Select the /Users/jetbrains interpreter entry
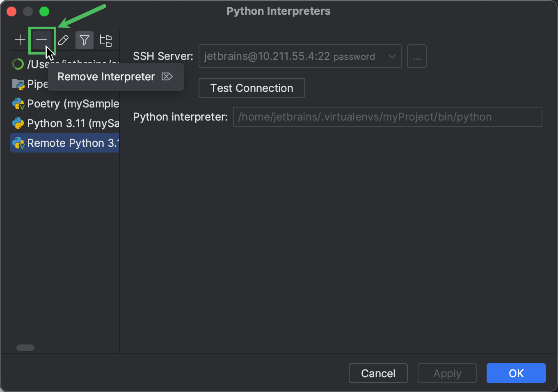Image resolution: width=558 pixels, height=392 pixels. click(x=62, y=64)
